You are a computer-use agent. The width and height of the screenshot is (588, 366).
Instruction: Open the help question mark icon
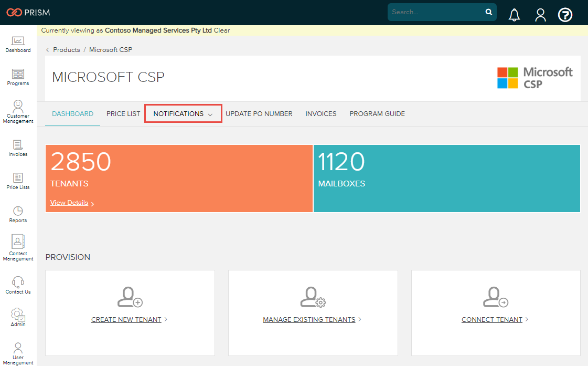click(565, 15)
